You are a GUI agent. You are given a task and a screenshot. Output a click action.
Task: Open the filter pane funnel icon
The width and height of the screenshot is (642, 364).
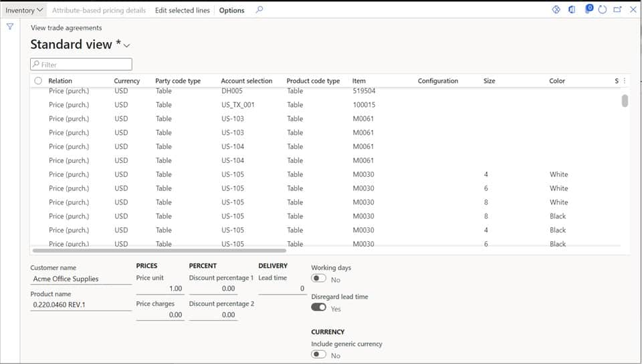10,27
